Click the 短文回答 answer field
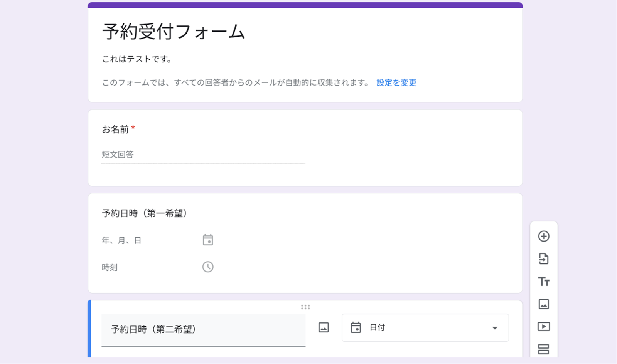The height and width of the screenshot is (364, 617). 203,155
